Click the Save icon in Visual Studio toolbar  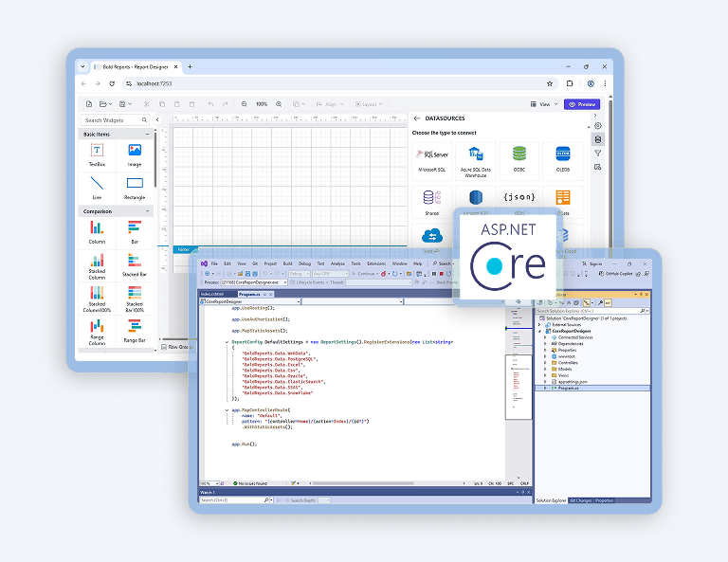247,274
